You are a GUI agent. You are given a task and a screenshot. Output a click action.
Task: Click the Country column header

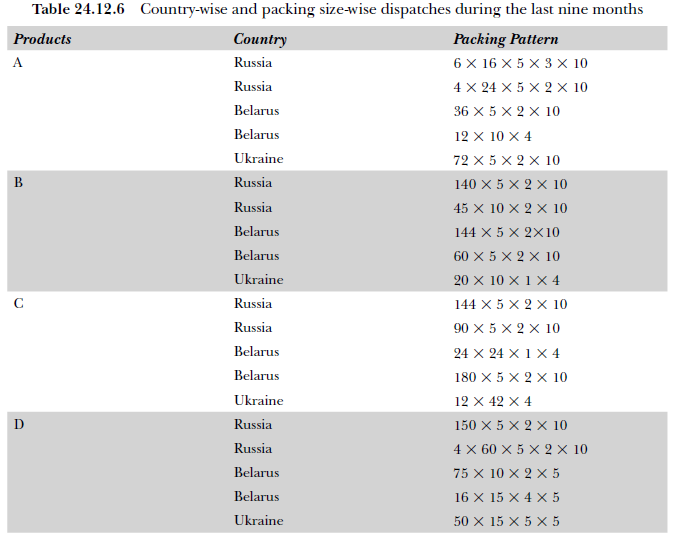tap(260, 39)
